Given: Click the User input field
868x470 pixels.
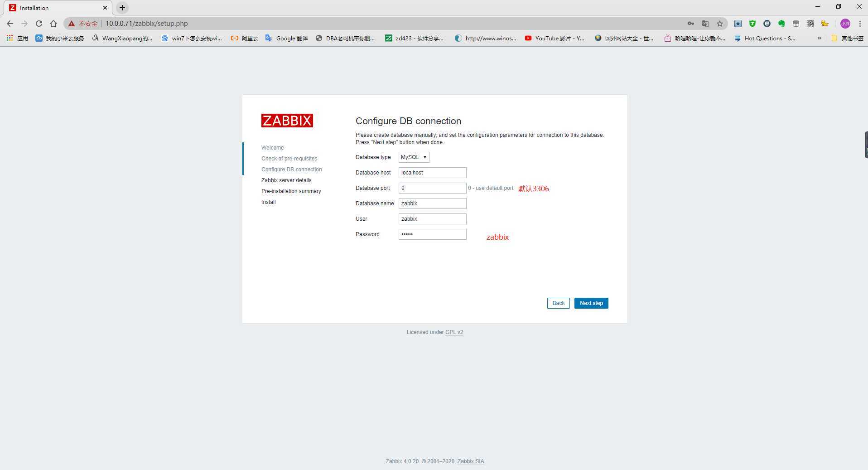Looking at the screenshot, I should coord(432,219).
